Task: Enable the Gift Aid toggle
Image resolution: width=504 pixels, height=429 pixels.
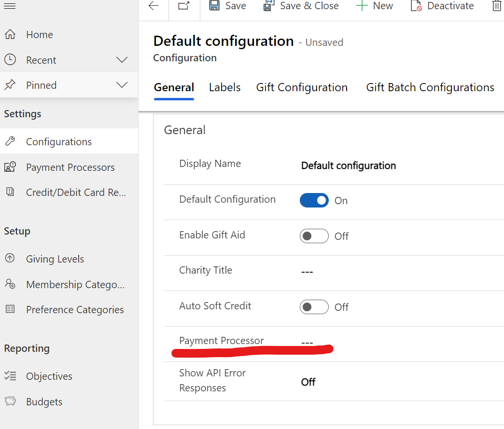Action: [x=314, y=236]
